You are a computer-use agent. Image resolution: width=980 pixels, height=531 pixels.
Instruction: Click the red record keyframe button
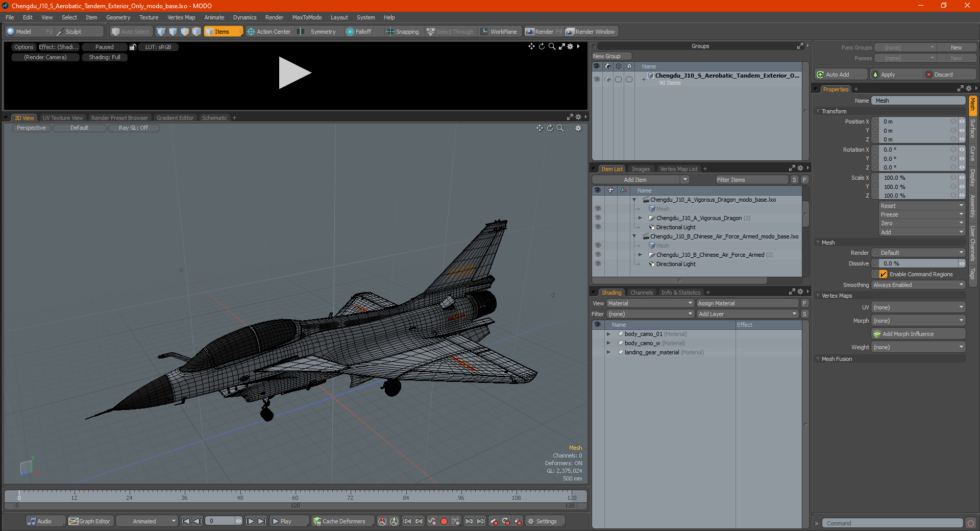tap(444, 521)
